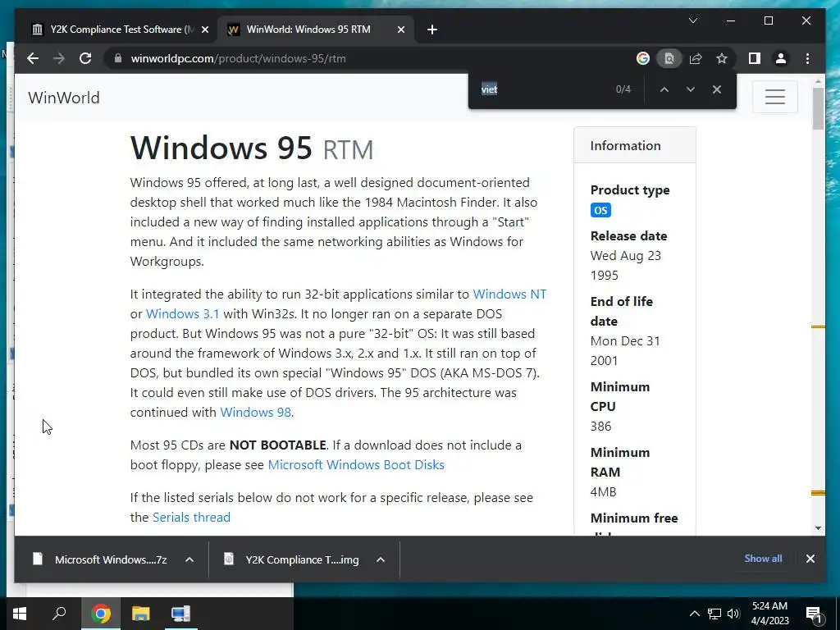Show hidden system tray icons
The image size is (840, 630).
[694, 614]
